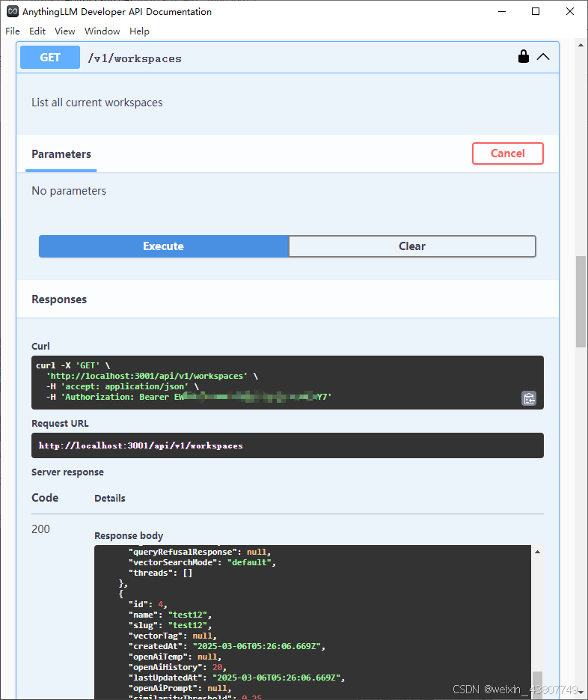Cancel the try-it-out mode
The width and height of the screenshot is (588, 700).
[x=508, y=153]
